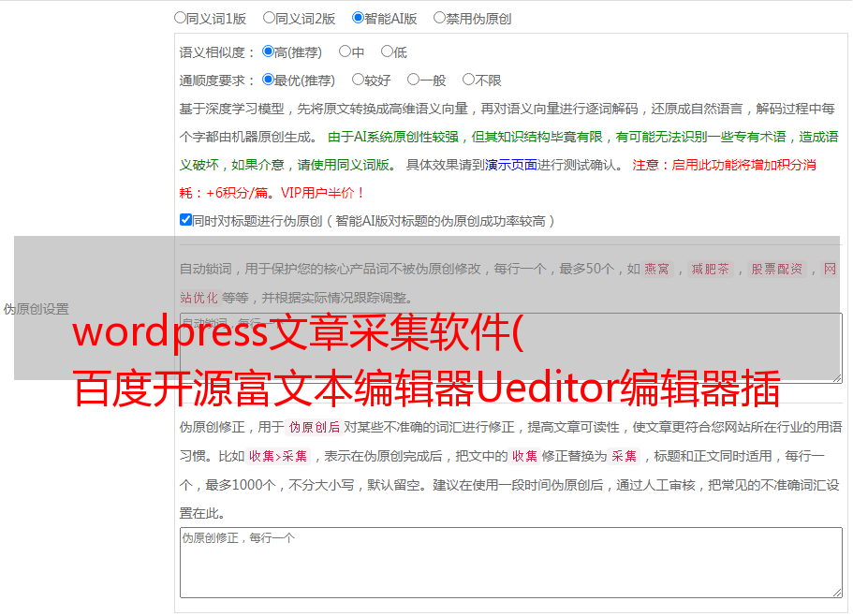Open the 演示页面 link

click(511, 165)
